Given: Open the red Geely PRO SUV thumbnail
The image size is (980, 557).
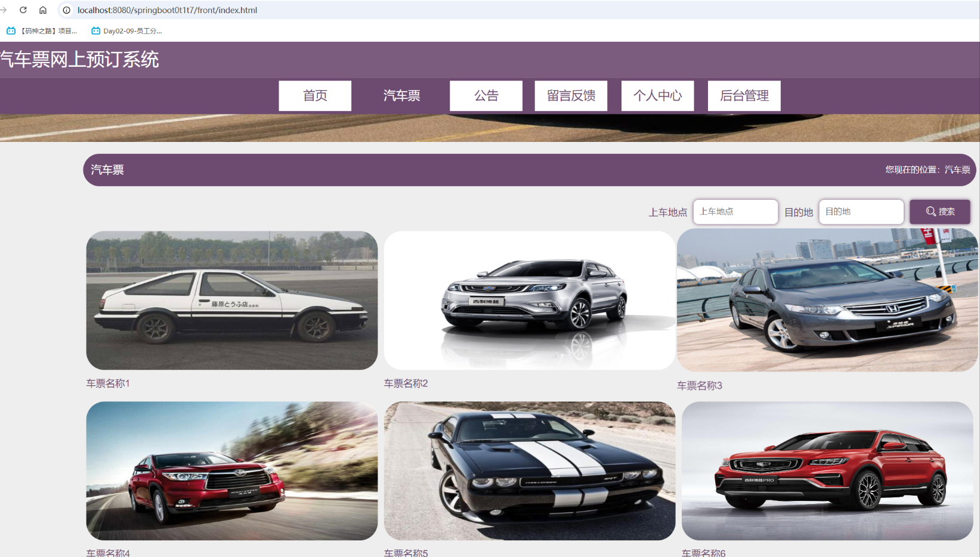Looking at the screenshot, I should coord(827,471).
